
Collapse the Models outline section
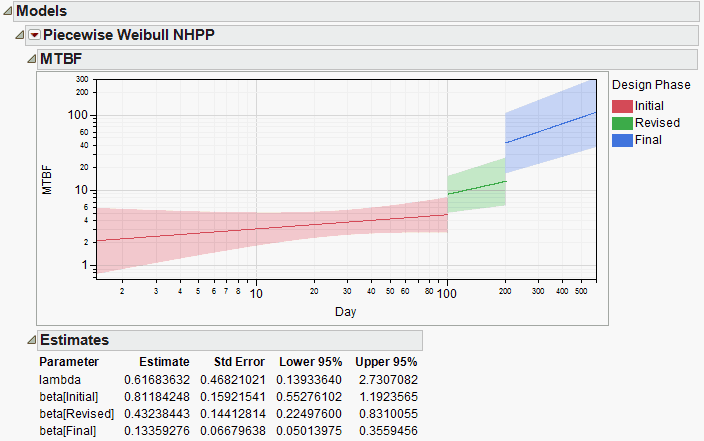(x=8, y=11)
